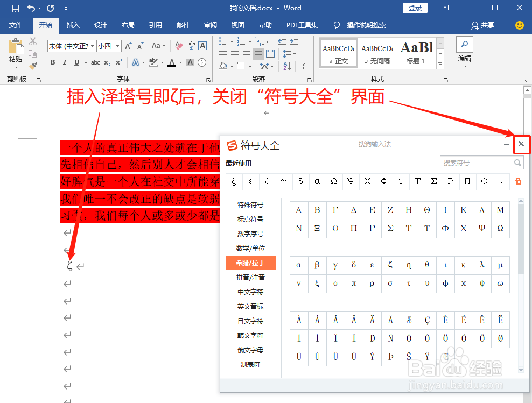Click the Format Painter brush icon
This screenshot has width=532, height=403.
click(x=33, y=66)
